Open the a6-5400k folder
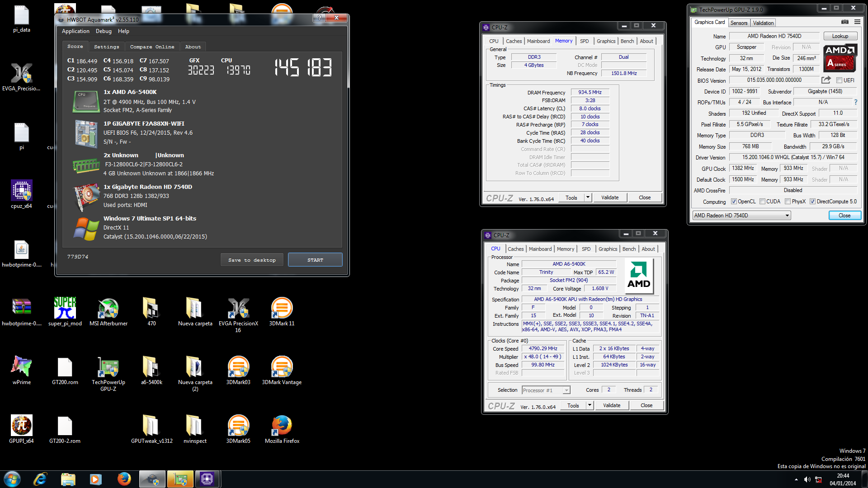Screen dimensions: 868x488 151,371
